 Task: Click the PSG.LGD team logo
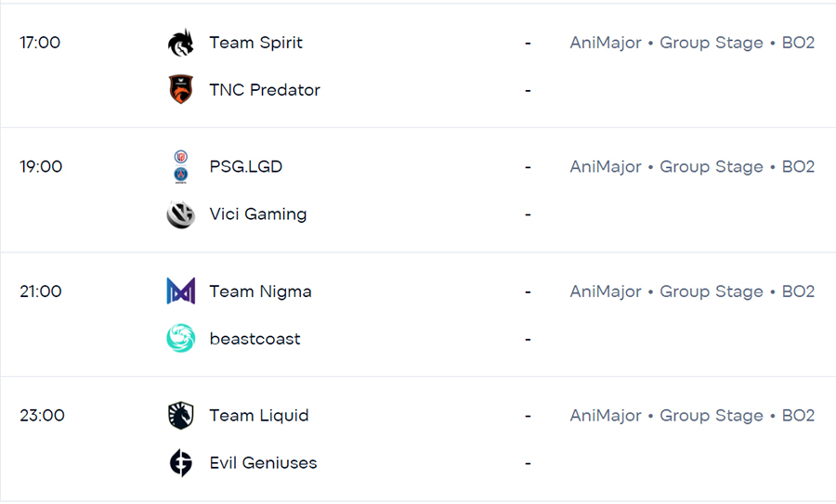click(x=181, y=167)
